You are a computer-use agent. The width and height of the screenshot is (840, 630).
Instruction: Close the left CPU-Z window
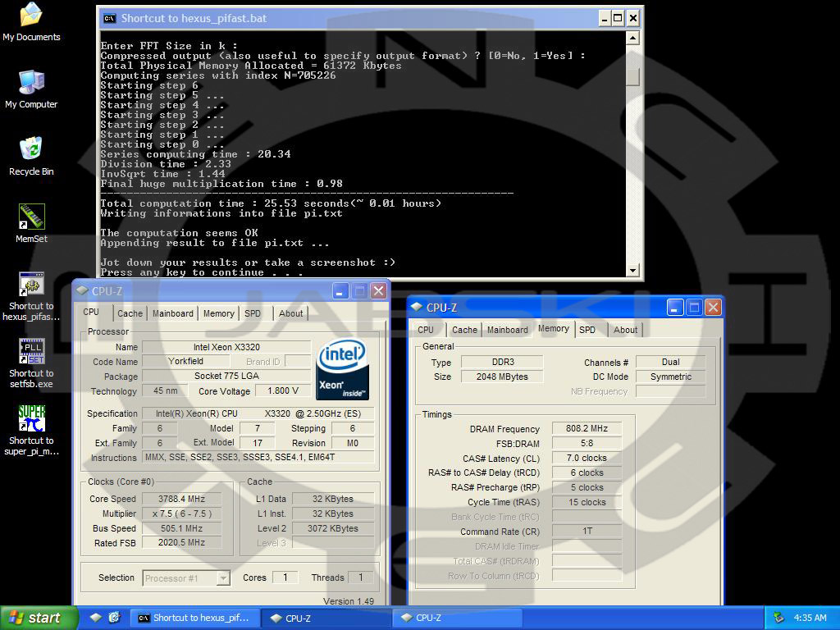pyautogui.click(x=378, y=291)
